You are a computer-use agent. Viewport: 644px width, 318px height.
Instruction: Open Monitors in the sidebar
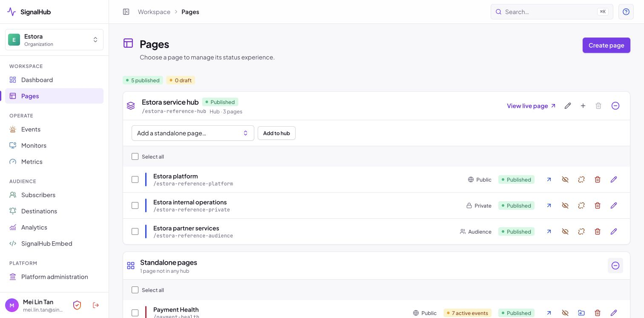54,145
